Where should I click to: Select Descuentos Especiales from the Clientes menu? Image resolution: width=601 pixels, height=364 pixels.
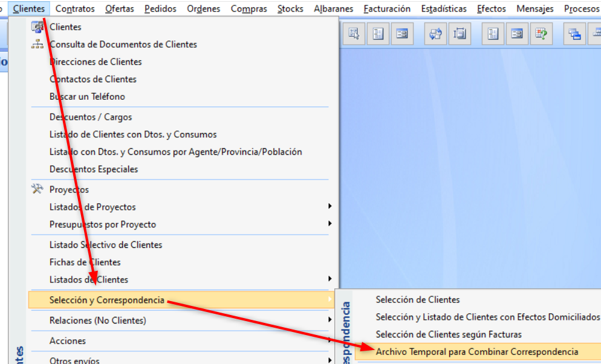[94, 169]
